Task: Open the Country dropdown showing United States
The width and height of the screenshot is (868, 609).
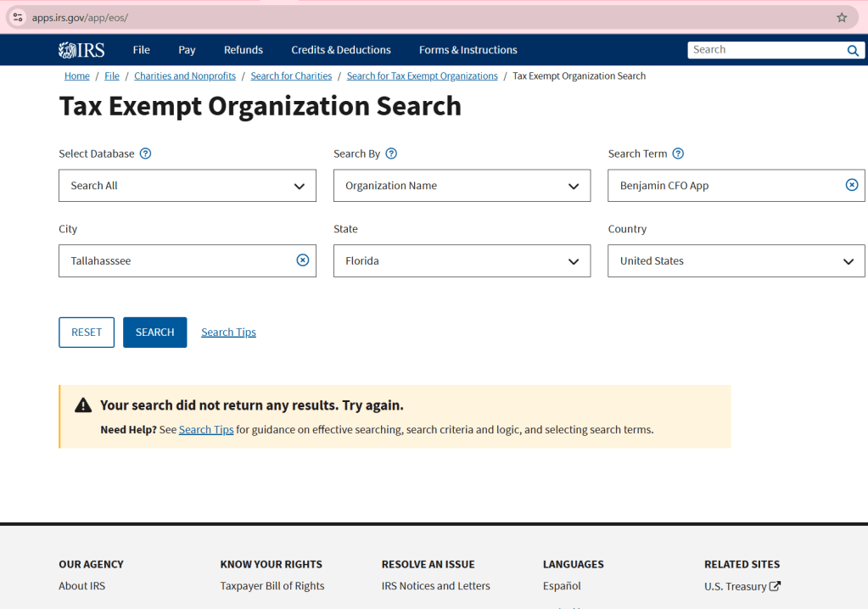Action: [736, 261]
